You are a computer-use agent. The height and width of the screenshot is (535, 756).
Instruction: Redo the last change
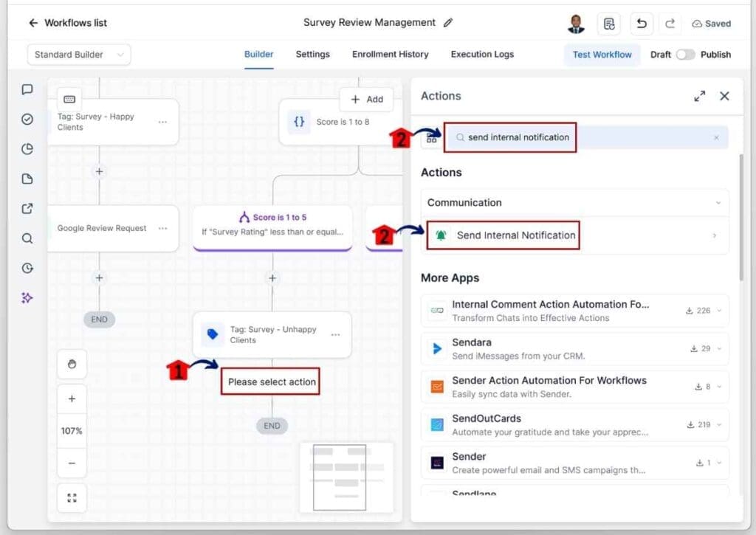coord(670,24)
